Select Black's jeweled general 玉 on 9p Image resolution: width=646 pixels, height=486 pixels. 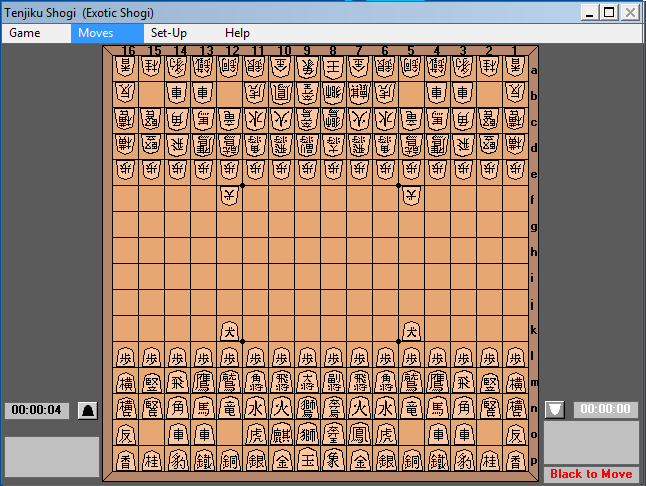click(x=307, y=460)
